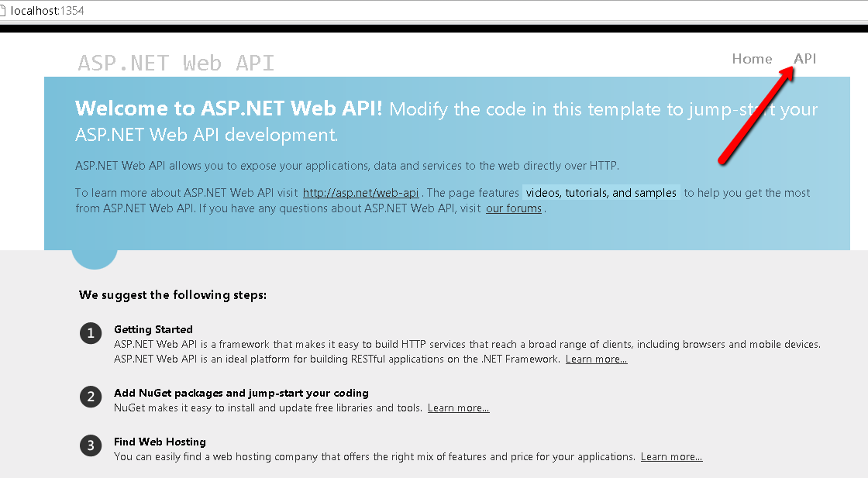The width and height of the screenshot is (868, 478).
Task: Click the page icon beside localhost address
Action: (2, 11)
